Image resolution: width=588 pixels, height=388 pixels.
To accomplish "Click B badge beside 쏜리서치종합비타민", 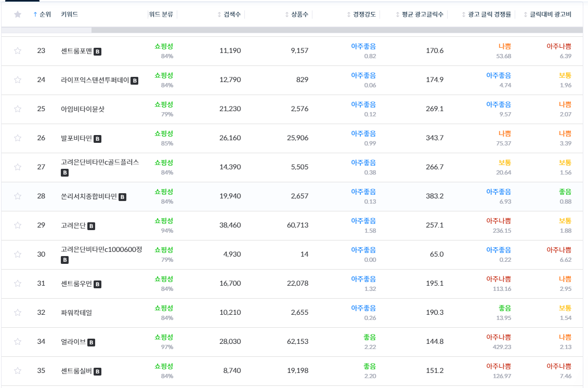I will (122, 197).
